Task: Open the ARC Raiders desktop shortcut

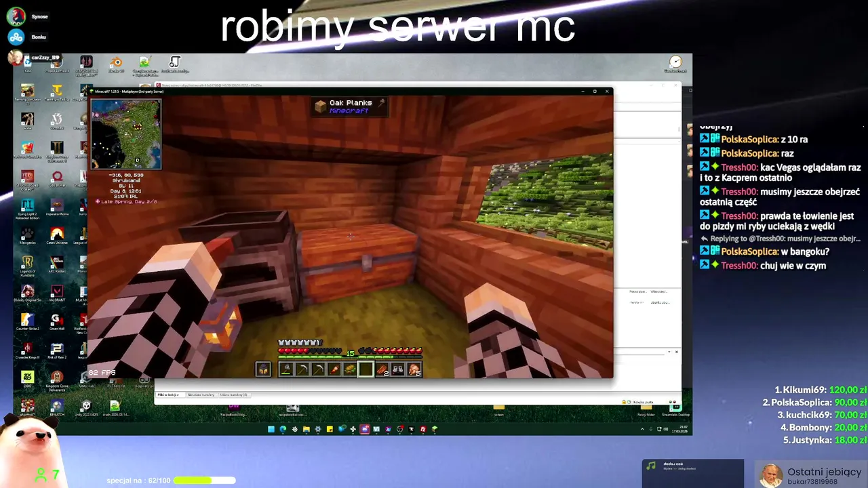Action: pos(57,264)
